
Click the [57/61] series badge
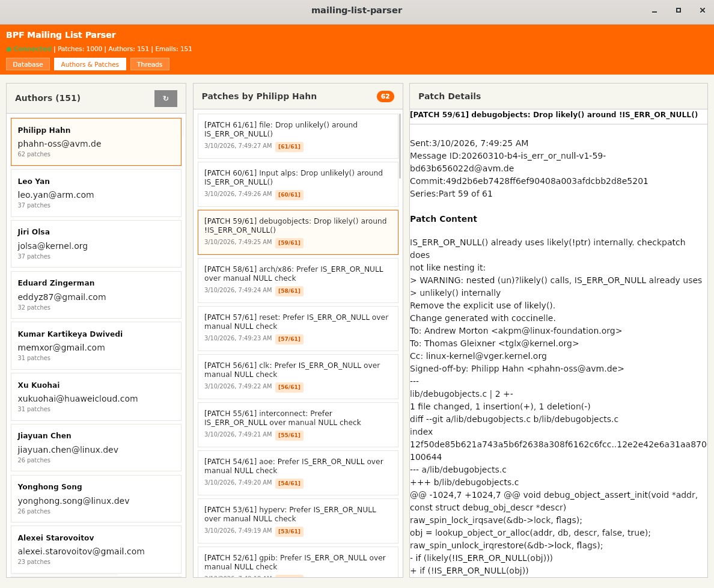pos(289,339)
